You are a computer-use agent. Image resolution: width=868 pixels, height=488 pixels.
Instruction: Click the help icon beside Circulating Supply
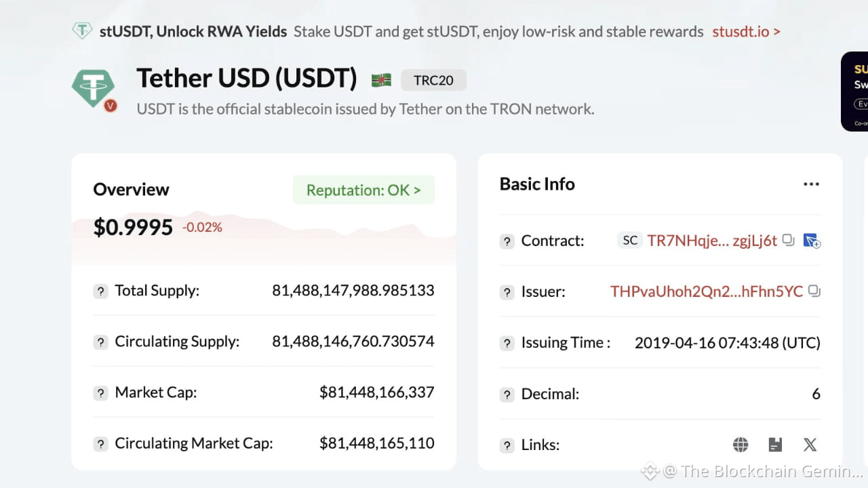pyautogui.click(x=100, y=342)
